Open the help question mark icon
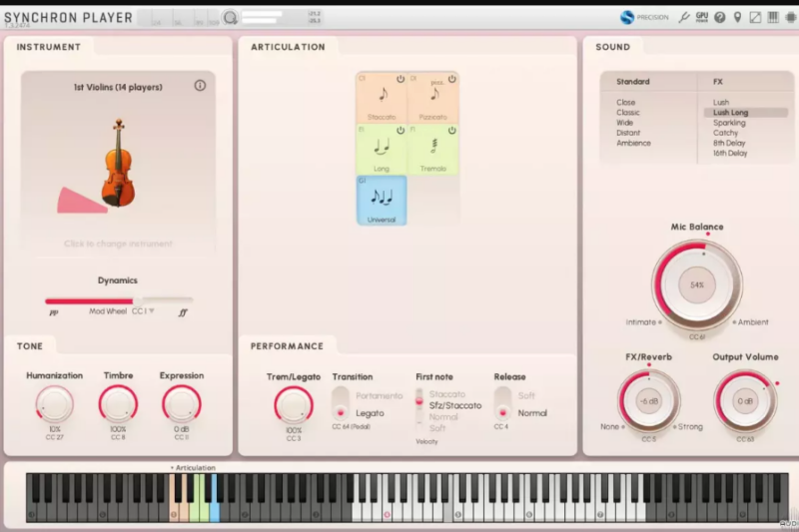Viewport: 799px width, 532px height. click(719, 17)
